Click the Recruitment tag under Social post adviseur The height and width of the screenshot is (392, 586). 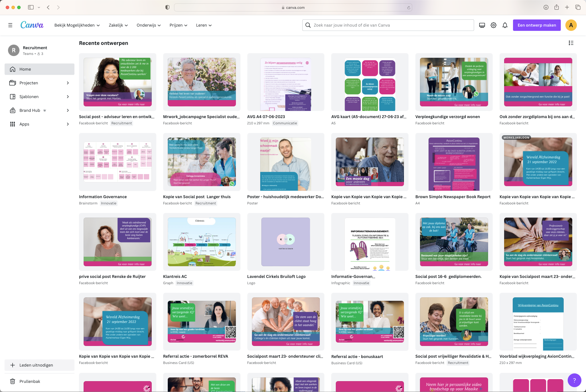(x=122, y=123)
